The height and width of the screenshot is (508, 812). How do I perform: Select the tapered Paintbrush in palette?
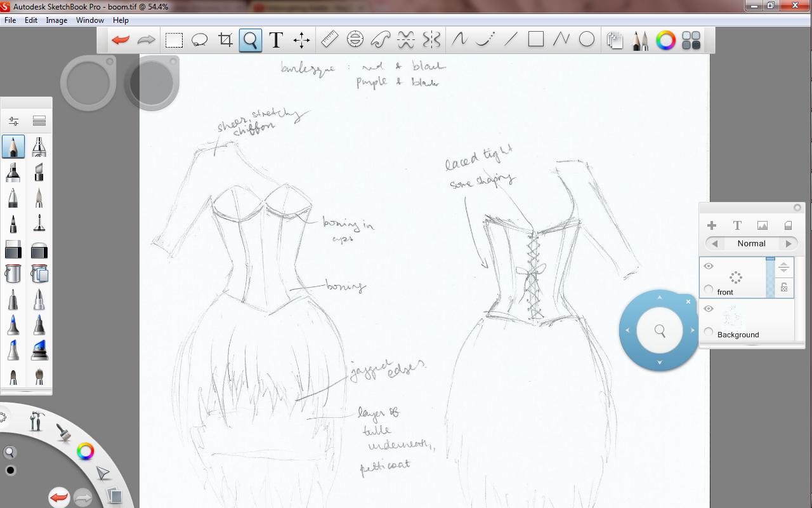(39, 198)
